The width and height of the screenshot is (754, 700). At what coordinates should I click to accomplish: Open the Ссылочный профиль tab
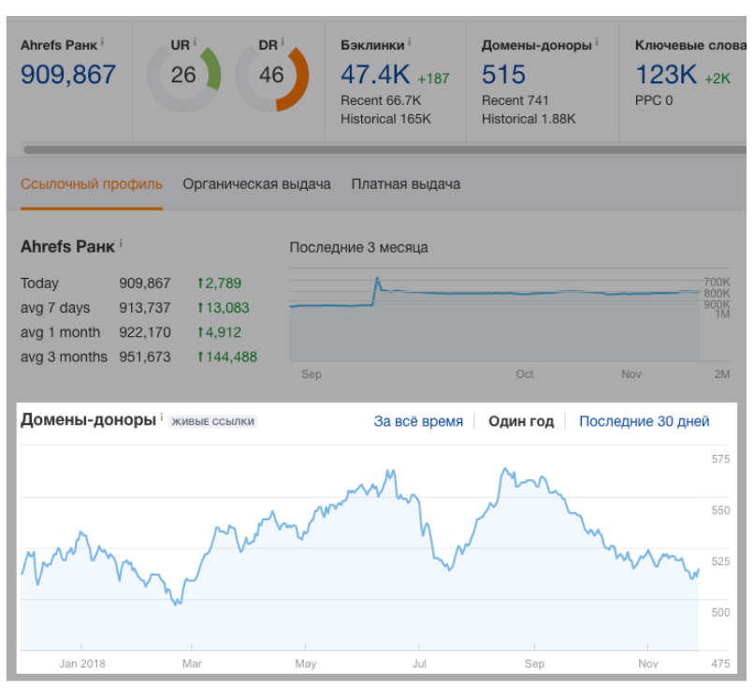(91, 184)
